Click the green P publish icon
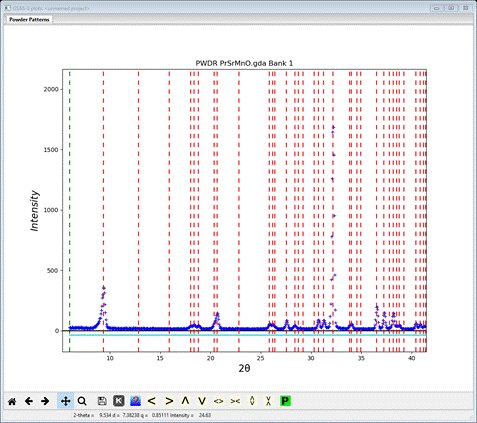 (285, 401)
